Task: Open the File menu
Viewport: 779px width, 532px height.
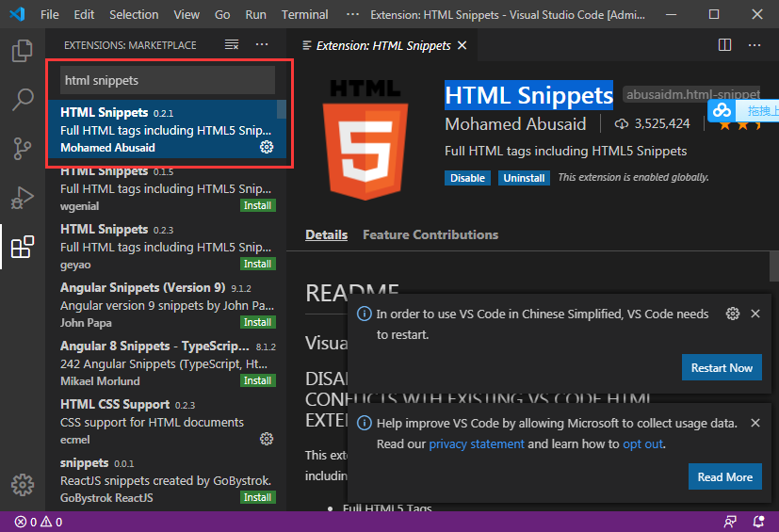Action: click(50, 14)
